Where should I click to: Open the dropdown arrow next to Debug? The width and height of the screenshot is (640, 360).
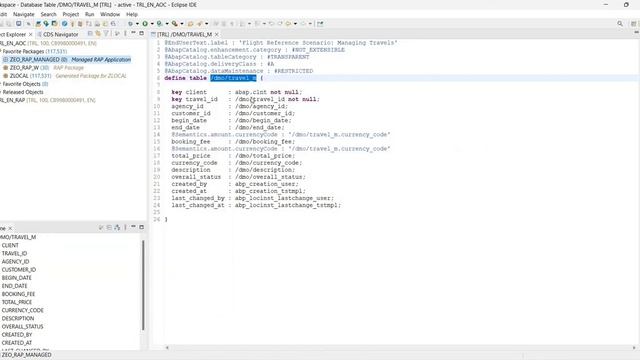point(137,24)
